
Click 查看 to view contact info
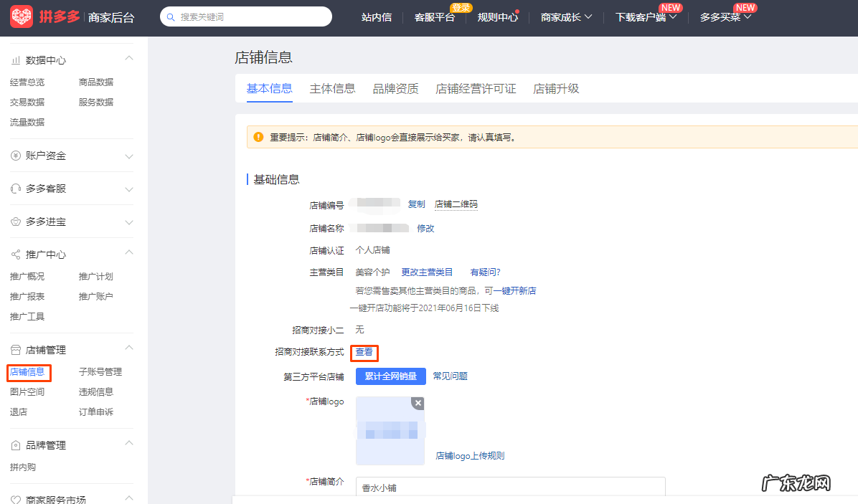coord(364,353)
